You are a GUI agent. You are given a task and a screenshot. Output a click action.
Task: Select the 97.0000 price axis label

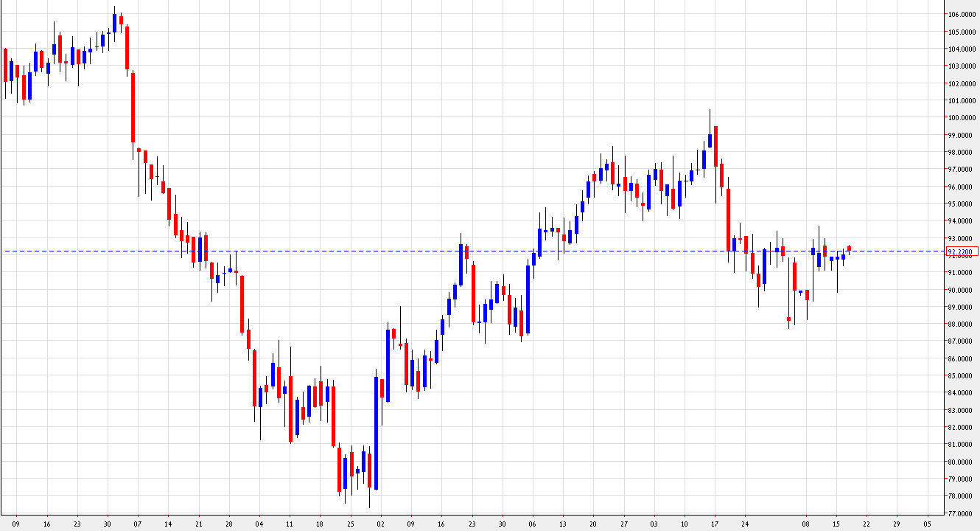[x=961, y=170]
